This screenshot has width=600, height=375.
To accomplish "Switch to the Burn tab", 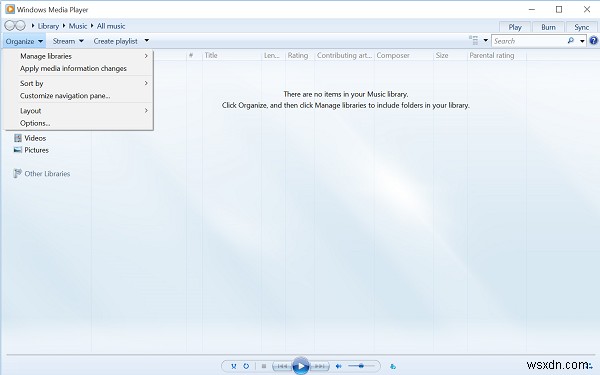I will (x=548, y=27).
